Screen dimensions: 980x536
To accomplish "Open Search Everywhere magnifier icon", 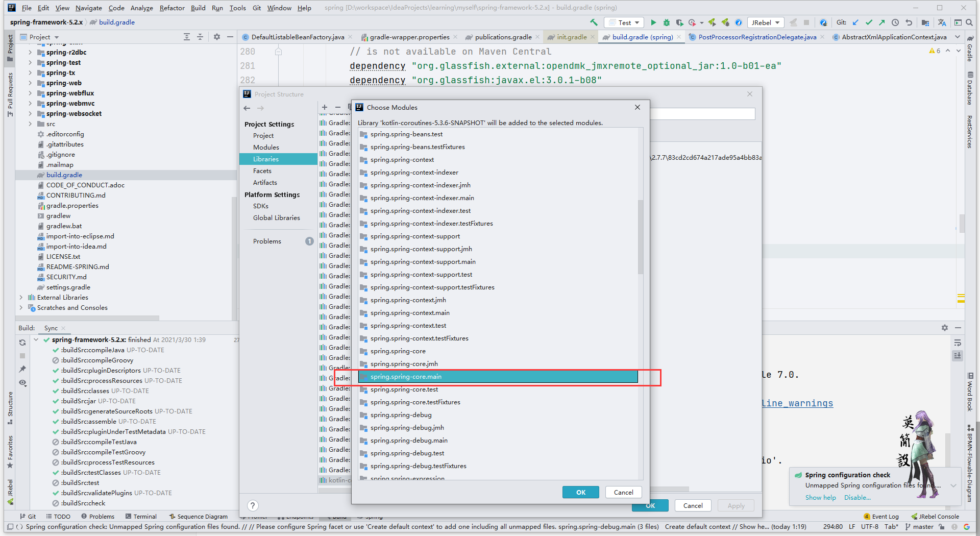I will click(x=969, y=22).
